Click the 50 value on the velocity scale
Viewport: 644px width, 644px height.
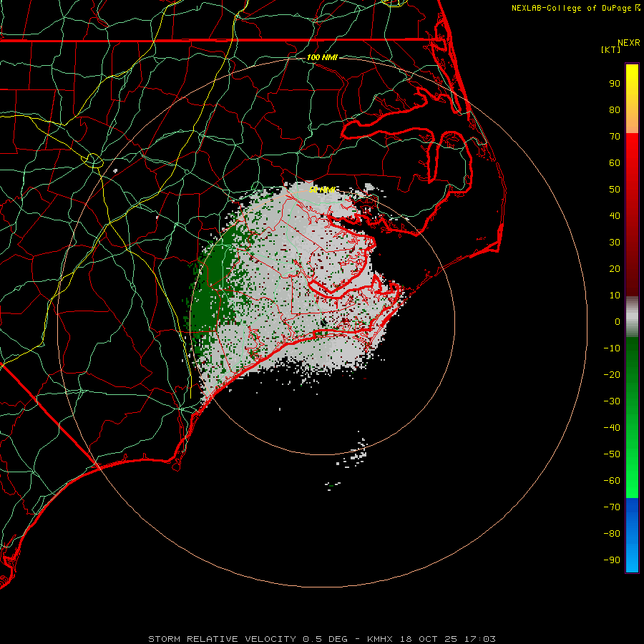[x=615, y=190]
